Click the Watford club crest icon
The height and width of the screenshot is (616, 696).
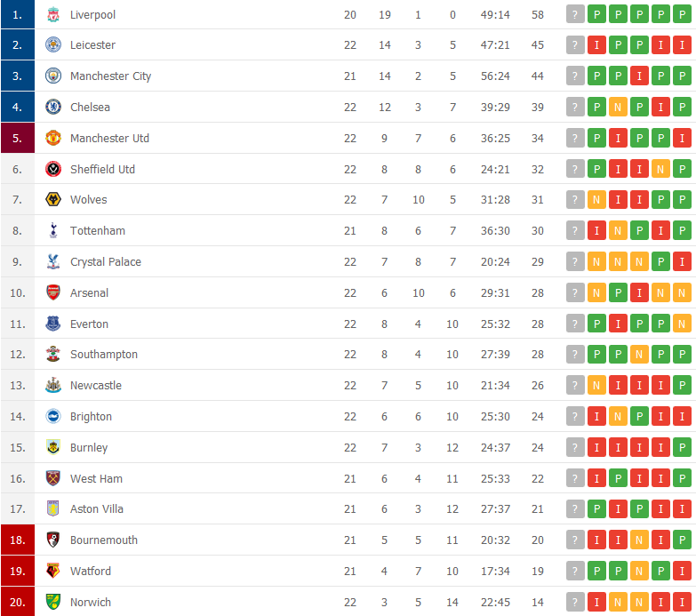click(x=53, y=572)
